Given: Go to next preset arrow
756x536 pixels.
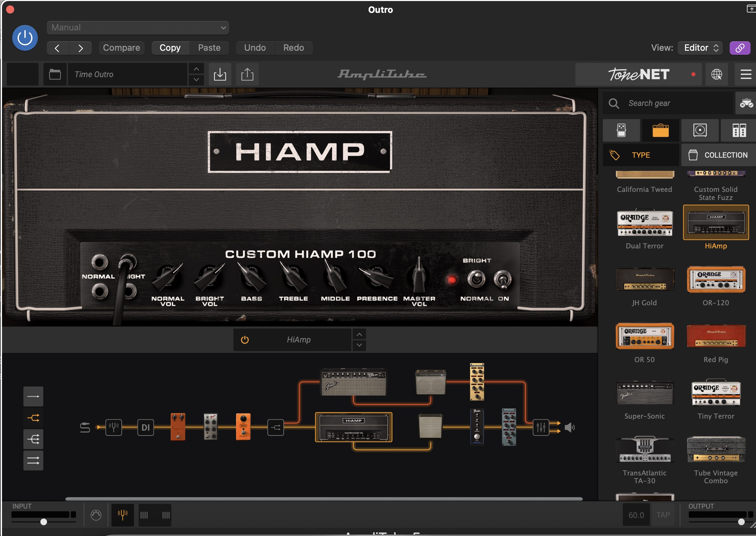Looking at the screenshot, I should [x=80, y=48].
